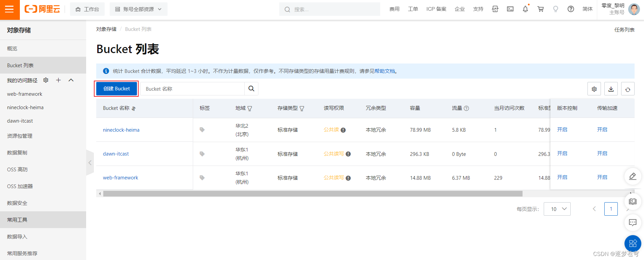644x260 pixels.
Task: Open the dawn-itcast bucket link
Action: click(x=116, y=154)
